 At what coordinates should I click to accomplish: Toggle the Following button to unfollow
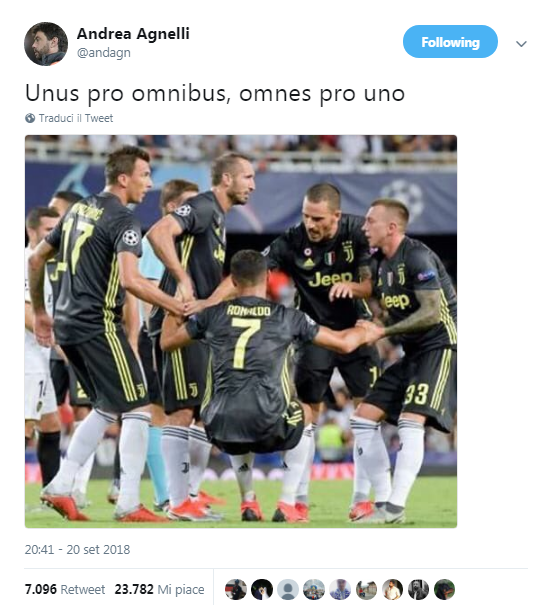pyautogui.click(x=450, y=42)
